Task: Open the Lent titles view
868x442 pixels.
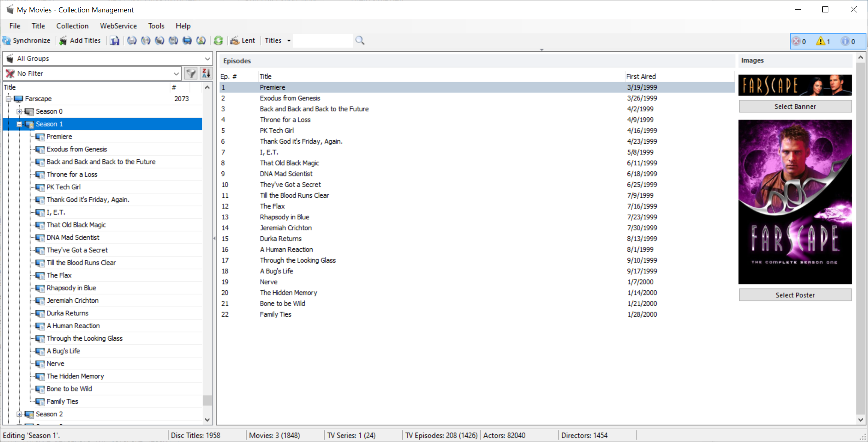Action: pyautogui.click(x=243, y=40)
